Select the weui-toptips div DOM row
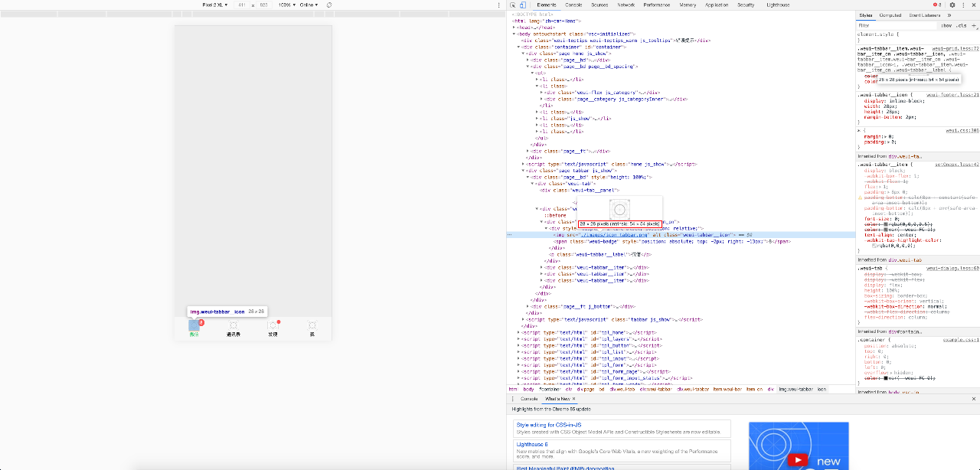Image resolution: width=980 pixels, height=470 pixels. tap(681, 40)
